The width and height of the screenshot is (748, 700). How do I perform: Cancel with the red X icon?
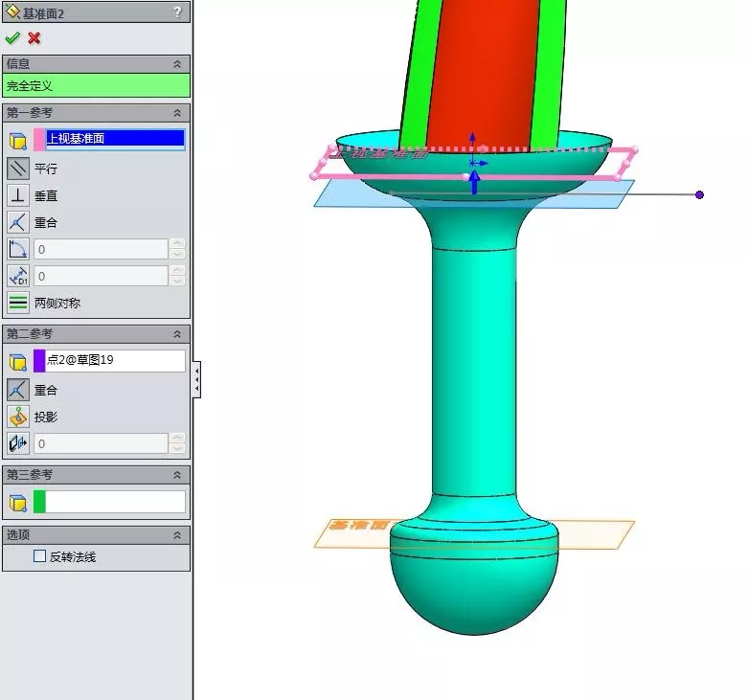[x=34, y=37]
